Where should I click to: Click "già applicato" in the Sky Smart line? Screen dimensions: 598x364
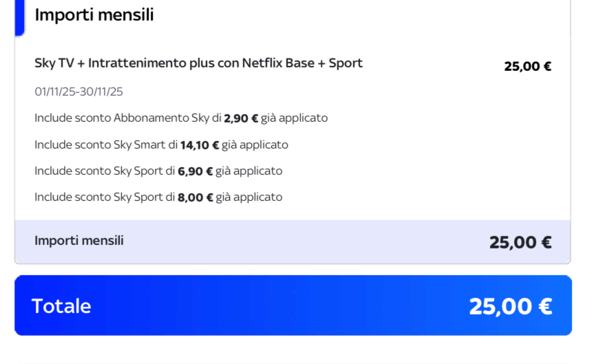click(255, 145)
